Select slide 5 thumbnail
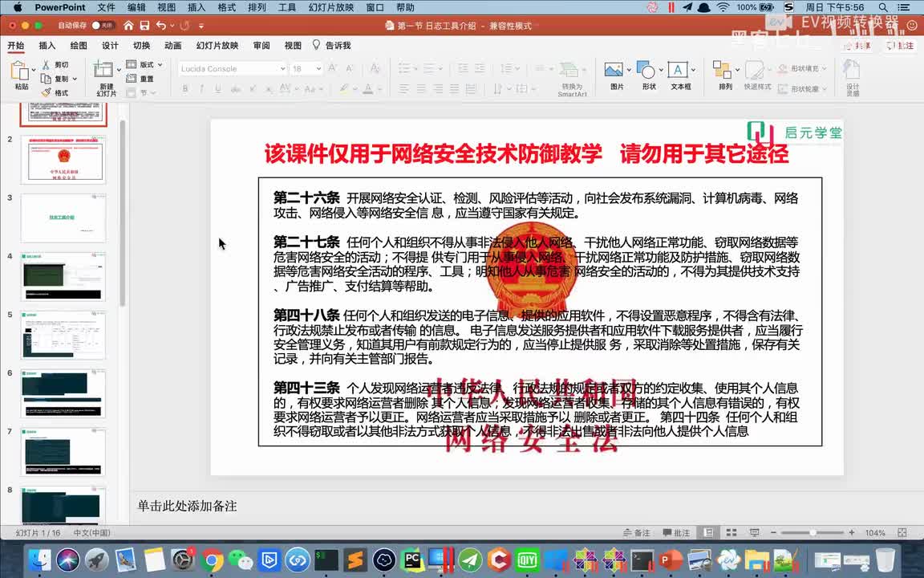 pyautogui.click(x=63, y=335)
